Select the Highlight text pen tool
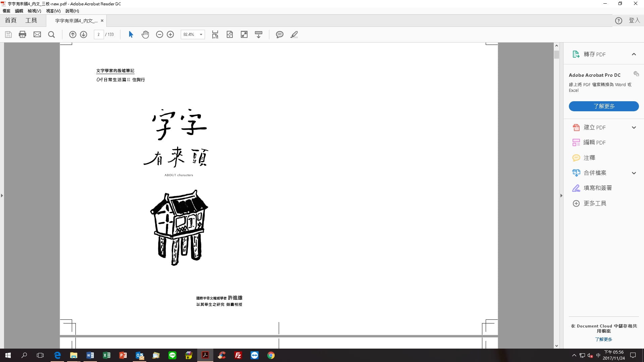 click(x=294, y=35)
